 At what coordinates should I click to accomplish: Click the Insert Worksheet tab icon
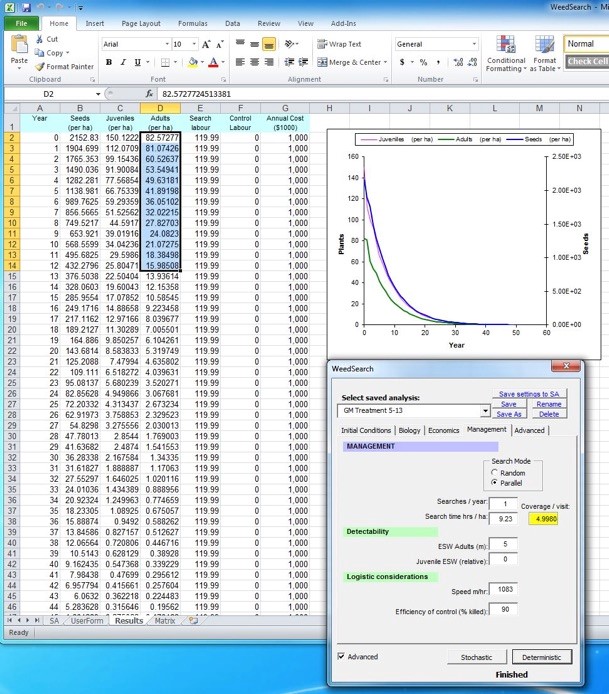193,621
